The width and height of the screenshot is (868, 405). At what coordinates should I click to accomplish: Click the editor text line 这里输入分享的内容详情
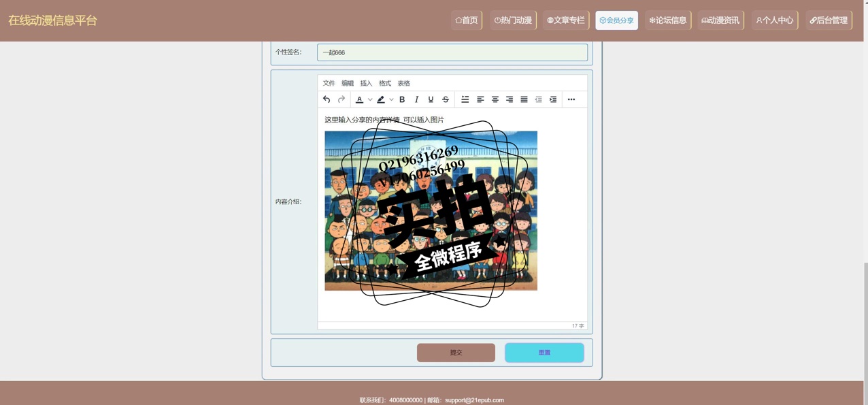(384, 120)
